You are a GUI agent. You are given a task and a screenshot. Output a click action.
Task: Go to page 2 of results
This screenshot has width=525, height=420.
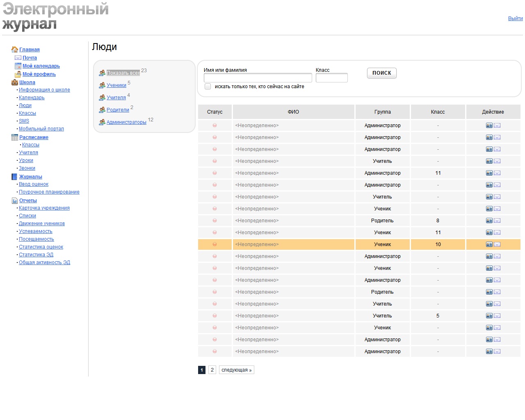click(212, 370)
